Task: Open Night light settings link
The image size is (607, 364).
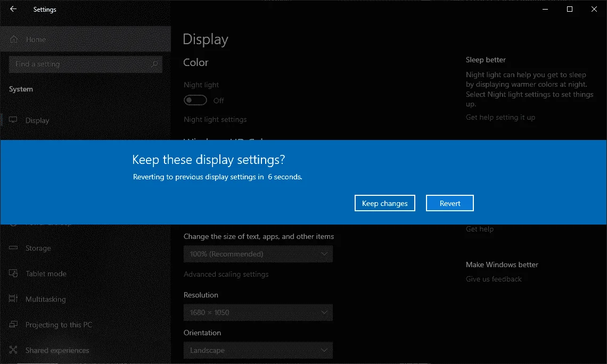Action: coord(215,120)
